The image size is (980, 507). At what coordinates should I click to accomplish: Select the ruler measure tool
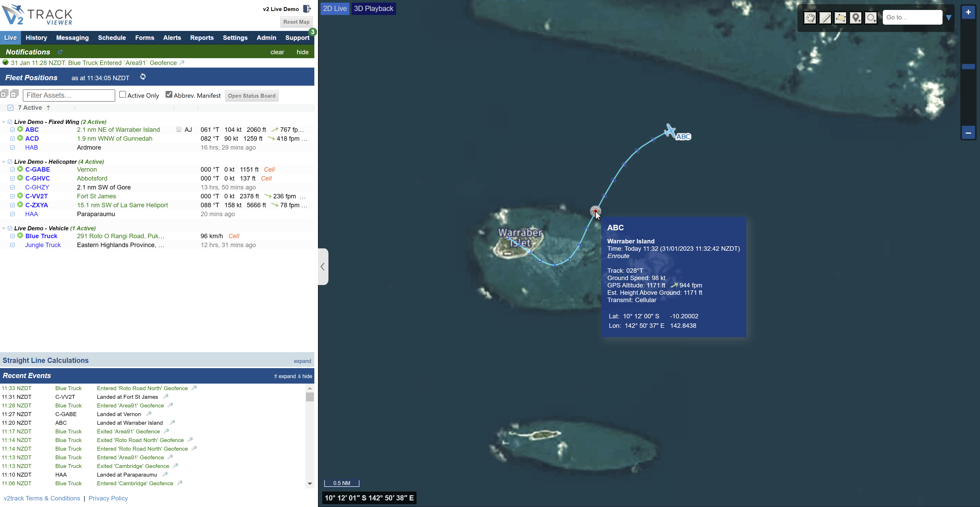coord(825,18)
